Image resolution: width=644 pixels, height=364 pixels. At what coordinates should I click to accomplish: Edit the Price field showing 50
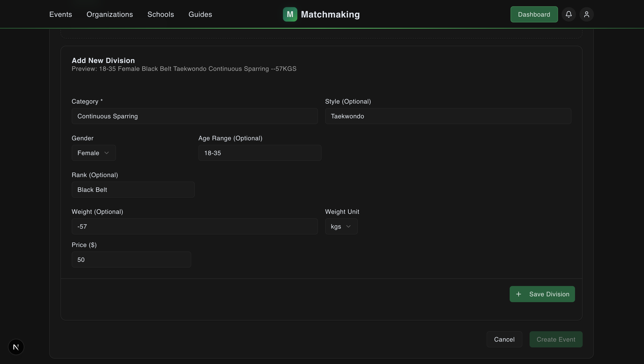click(131, 259)
